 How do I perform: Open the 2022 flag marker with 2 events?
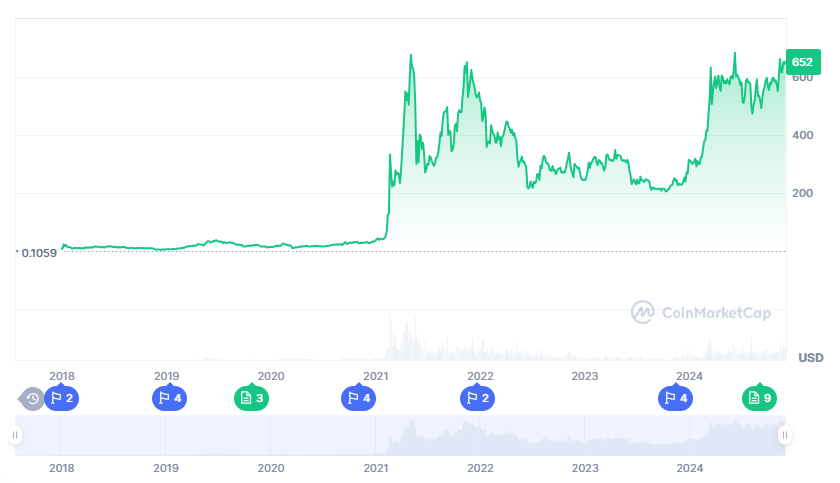tap(477, 398)
